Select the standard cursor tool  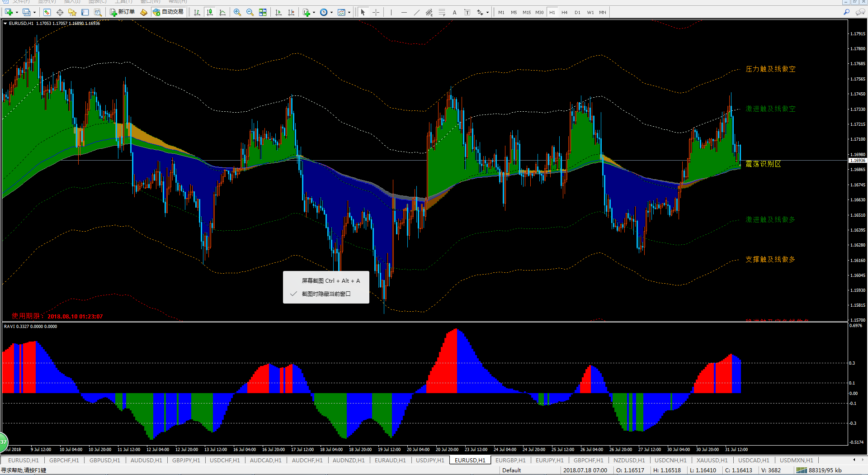pos(363,12)
